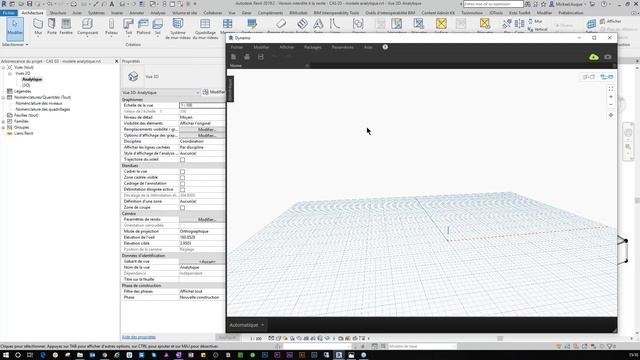Open the Sélectionner dropdown under Modifier
This screenshot has height=360, width=640.
pos(15,44)
